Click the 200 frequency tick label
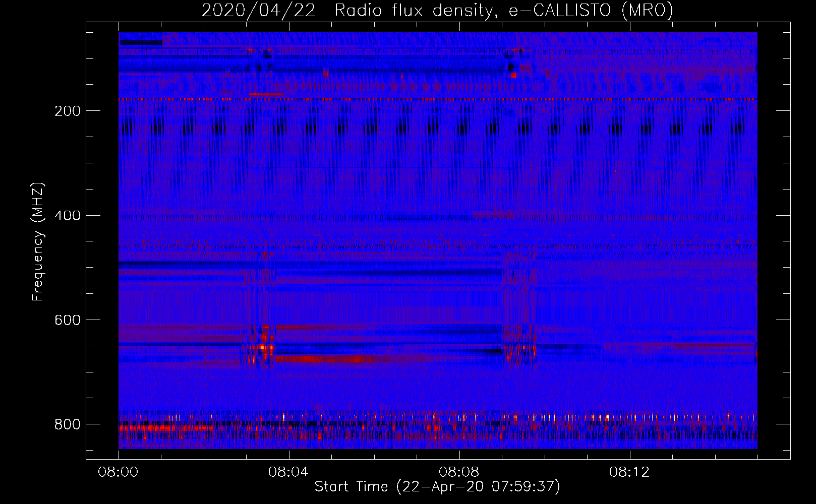The image size is (816, 504). click(x=68, y=111)
